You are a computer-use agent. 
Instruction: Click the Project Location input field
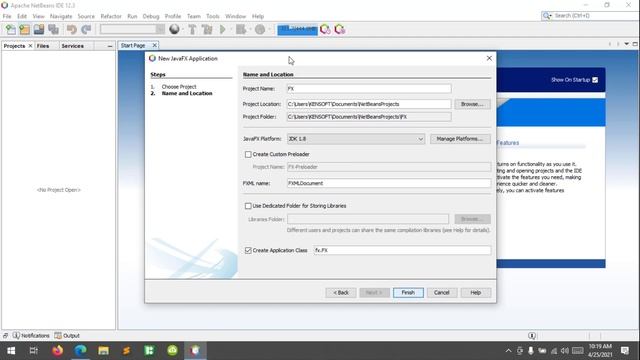[369, 104]
